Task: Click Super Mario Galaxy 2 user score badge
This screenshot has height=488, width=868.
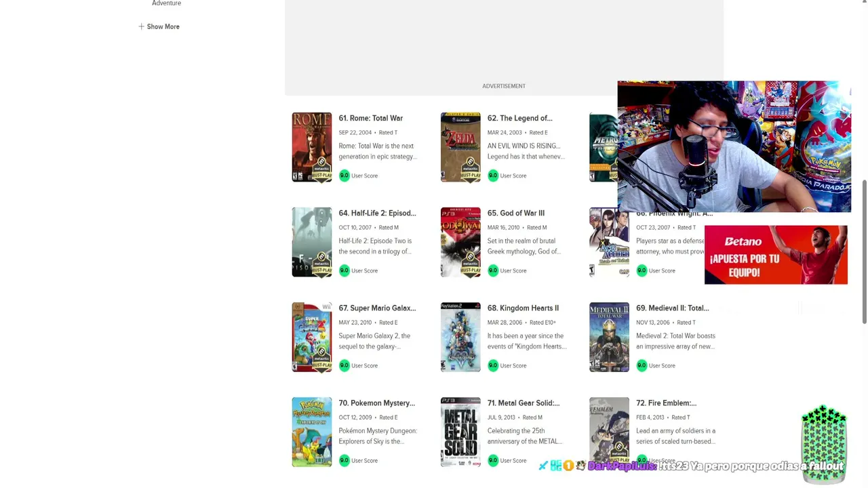Action: click(344, 365)
